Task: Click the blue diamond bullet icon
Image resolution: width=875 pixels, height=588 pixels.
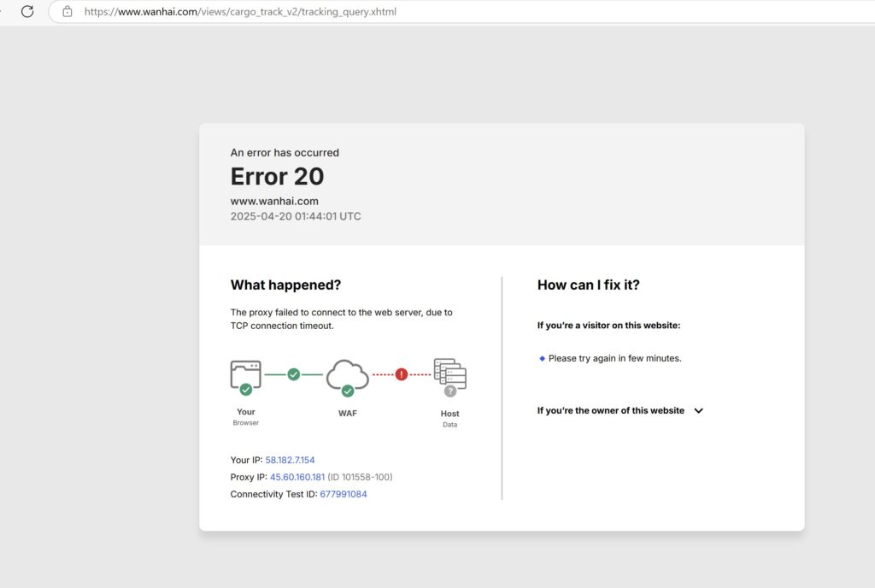Action: [x=542, y=358]
